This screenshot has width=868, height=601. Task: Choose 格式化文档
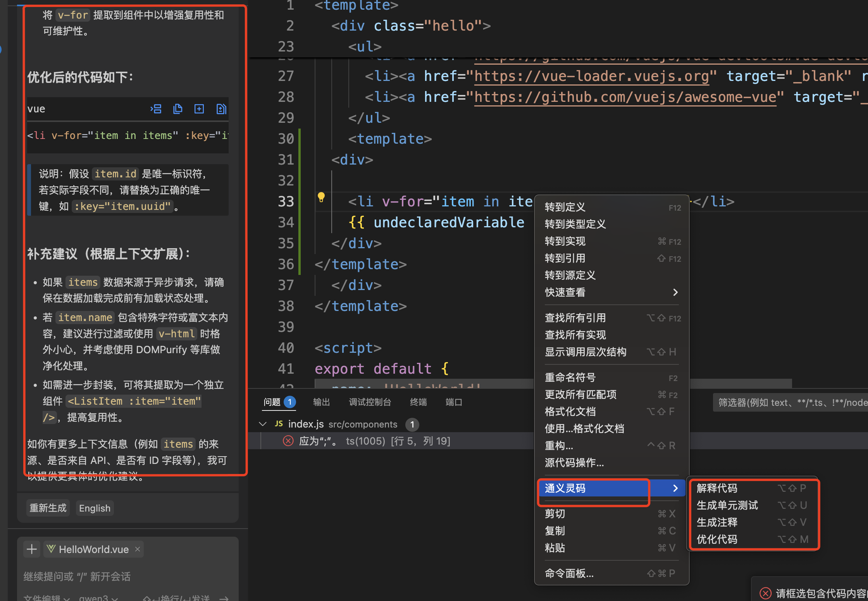(x=611, y=412)
